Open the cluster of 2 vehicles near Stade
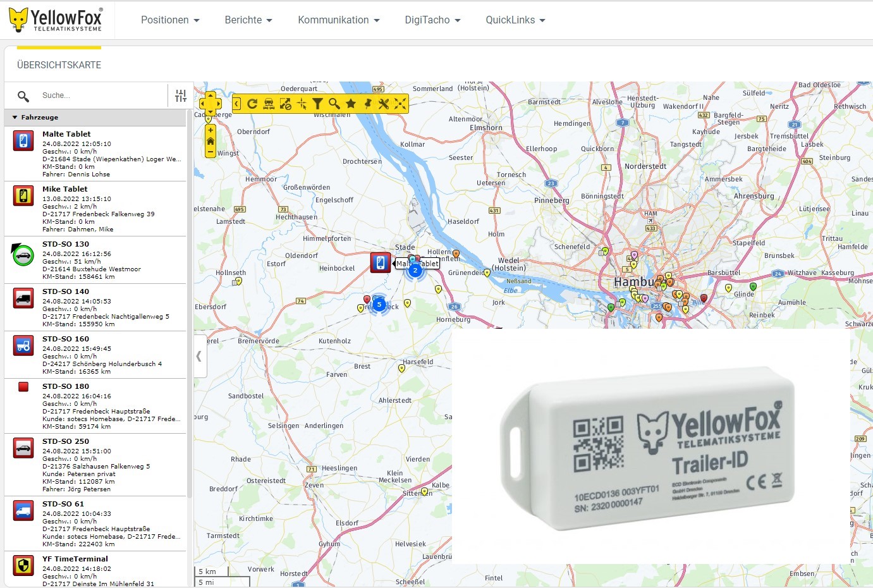The height and width of the screenshot is (588, 873). [415, 271]
